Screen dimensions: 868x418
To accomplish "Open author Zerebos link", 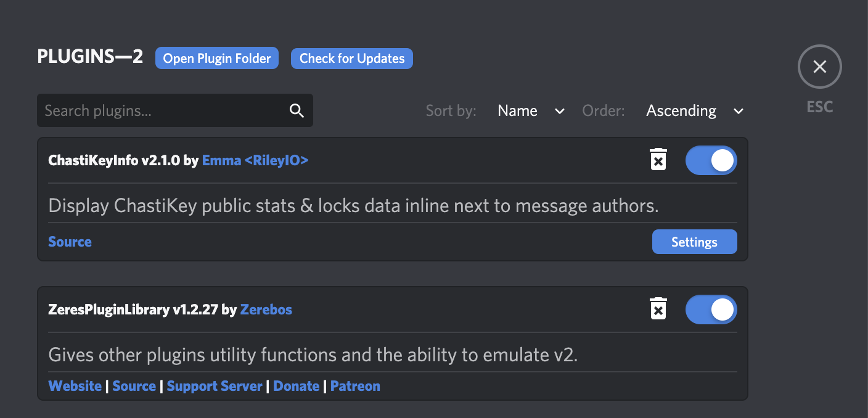I will [266, 309].
